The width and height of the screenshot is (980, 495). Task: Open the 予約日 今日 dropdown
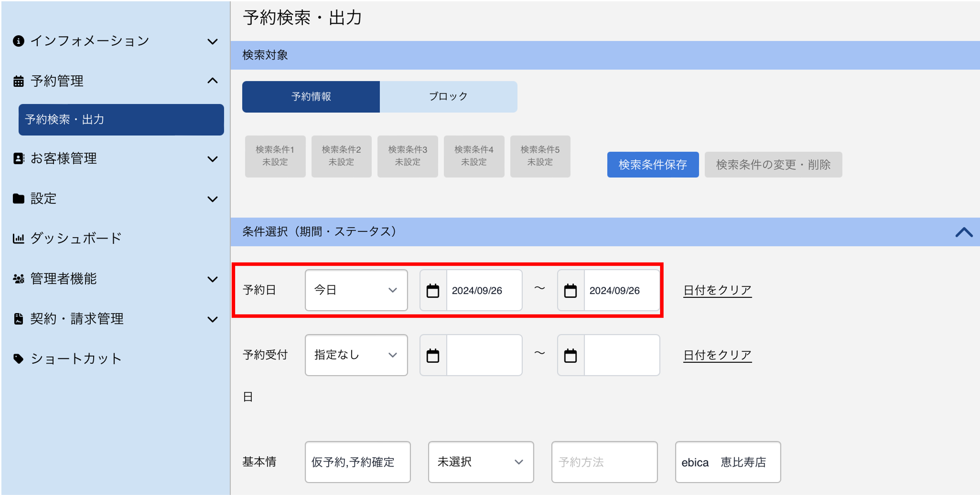coord(356,290)
